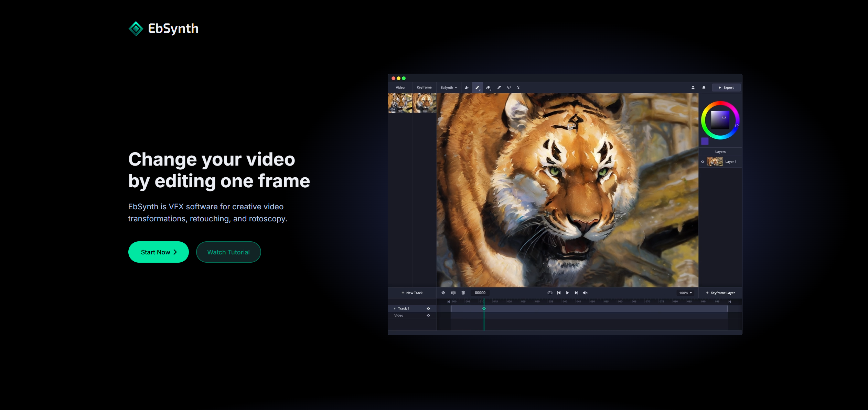Viewport: 868px width, 410px height.
Task: Toggle the loop playback icon
Action: [550, 293]
